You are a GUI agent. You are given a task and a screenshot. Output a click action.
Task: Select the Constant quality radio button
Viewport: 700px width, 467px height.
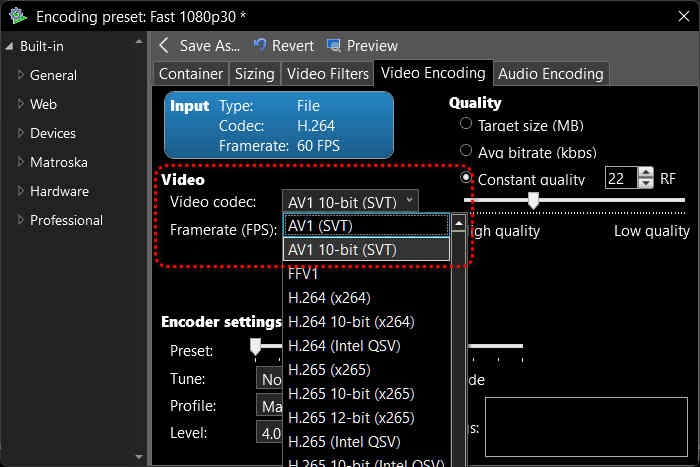tap(466, 178)
